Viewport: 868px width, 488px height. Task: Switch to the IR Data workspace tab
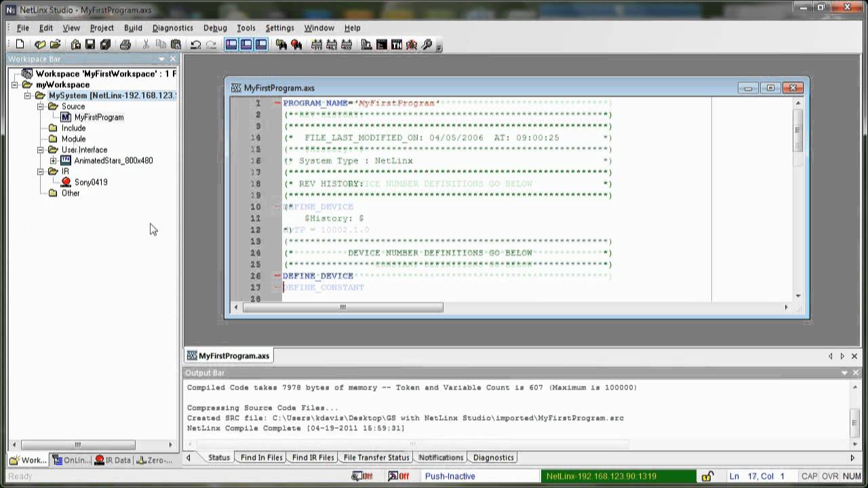[113, 460]
